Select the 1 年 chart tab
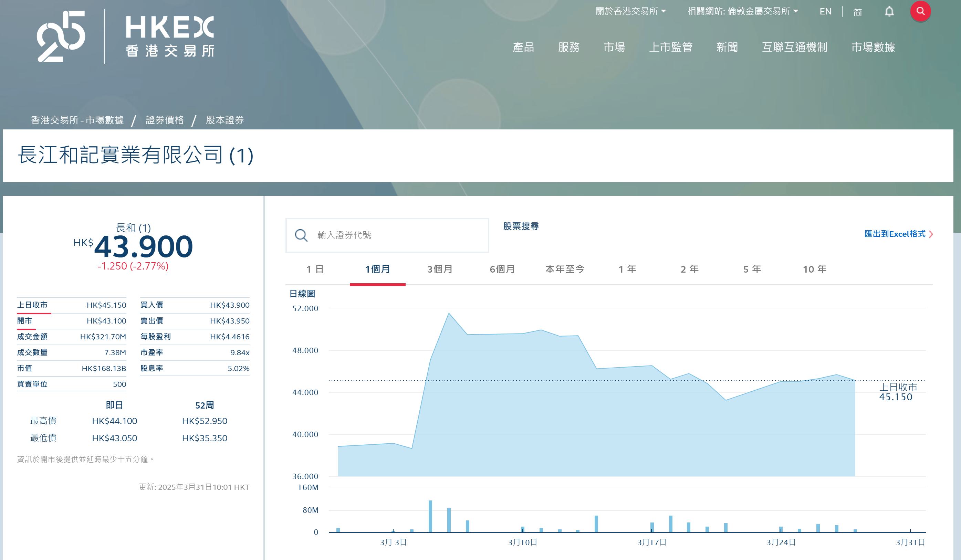This screenshot has height=560, width=961. pos(627,269)
